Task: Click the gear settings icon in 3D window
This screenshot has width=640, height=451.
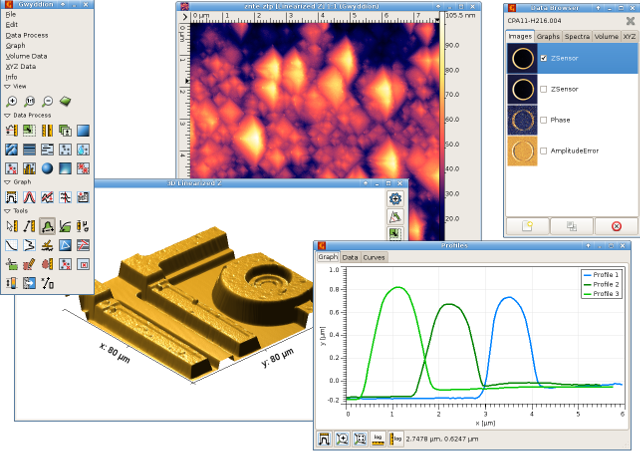Action: click(x=395, y=199)
